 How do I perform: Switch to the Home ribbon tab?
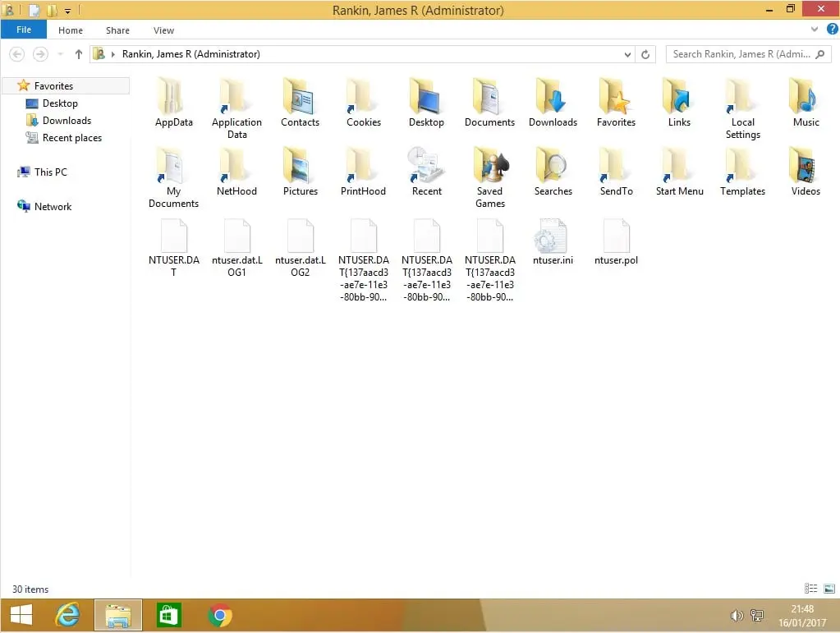71,30
